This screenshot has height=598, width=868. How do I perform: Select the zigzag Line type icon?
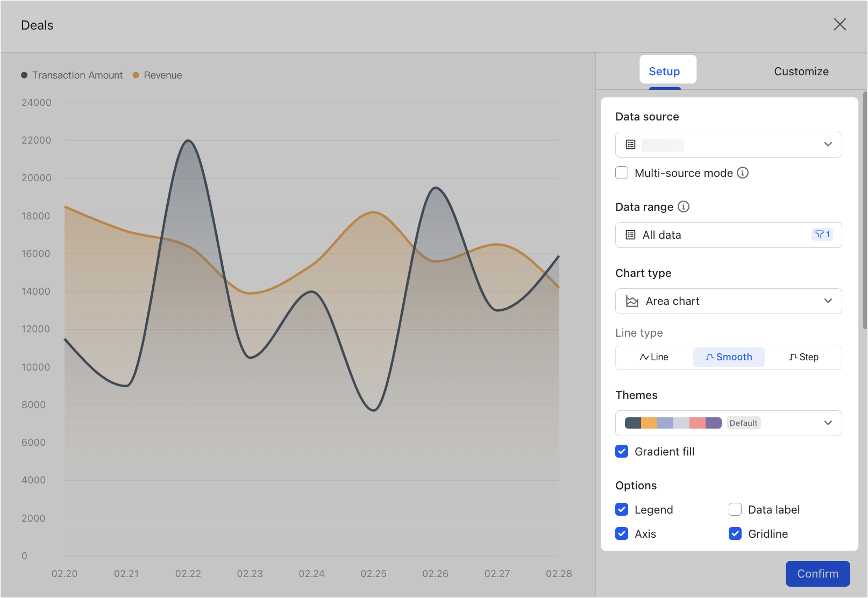(643, 357)
